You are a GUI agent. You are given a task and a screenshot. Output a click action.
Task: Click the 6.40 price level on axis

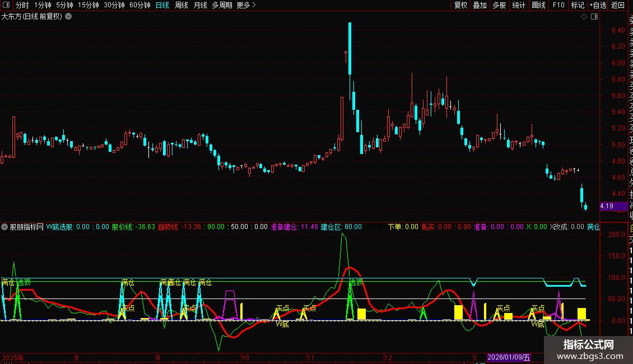[x=618, y=30]
